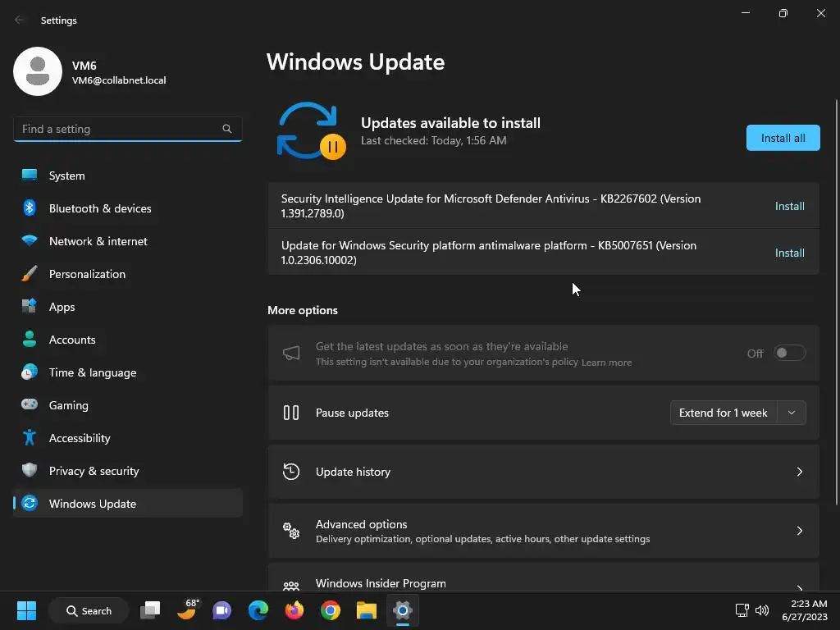This screenshot has height=630, width=840.
Task: Click Install all button
Action: [x=783, y=138]
